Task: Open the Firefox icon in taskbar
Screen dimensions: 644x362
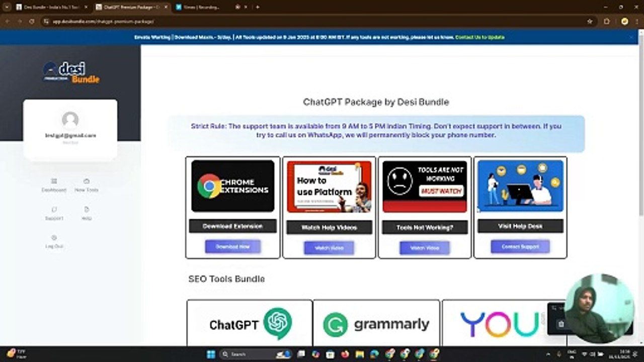Action: [x=345, y=354]
